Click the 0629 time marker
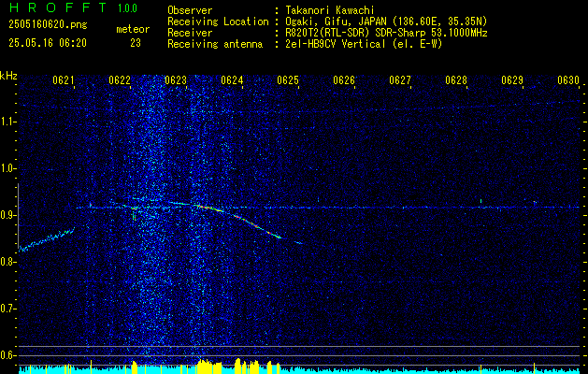This screenshot has width=588, height=374. pos(512,79)
